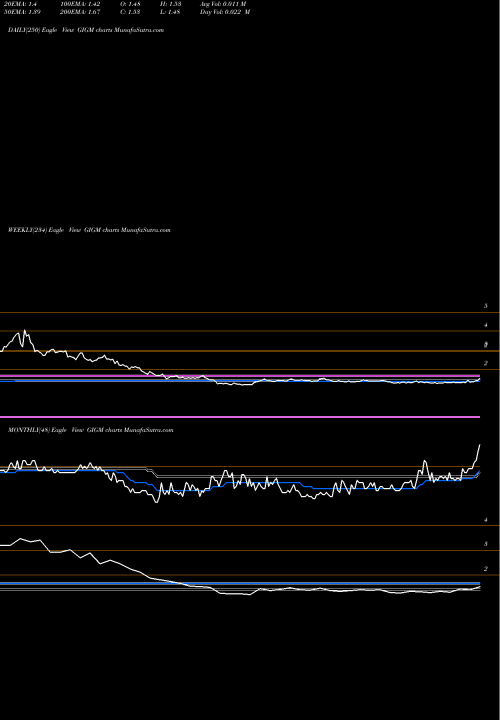This screenshot has width=500, height=720.
Task: Click the WEEKLY(284) Eagle View chart title
Action: point(89,230)
